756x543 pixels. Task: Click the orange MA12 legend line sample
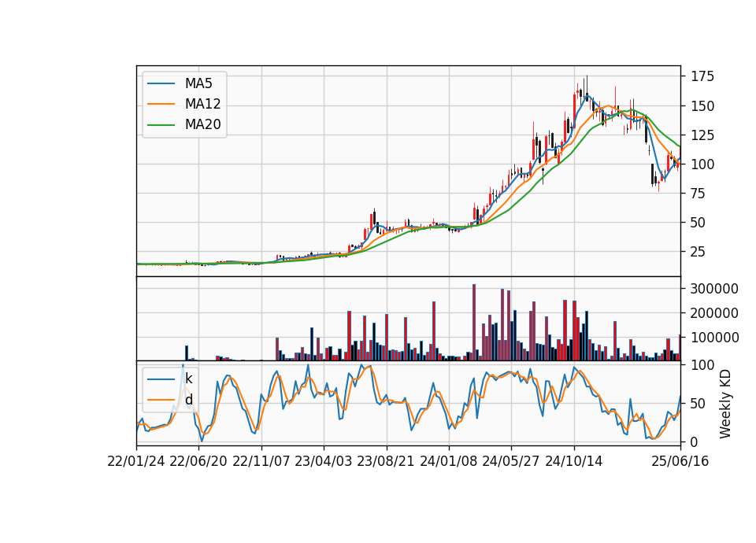pyautogui.click(x=161, y=104)
